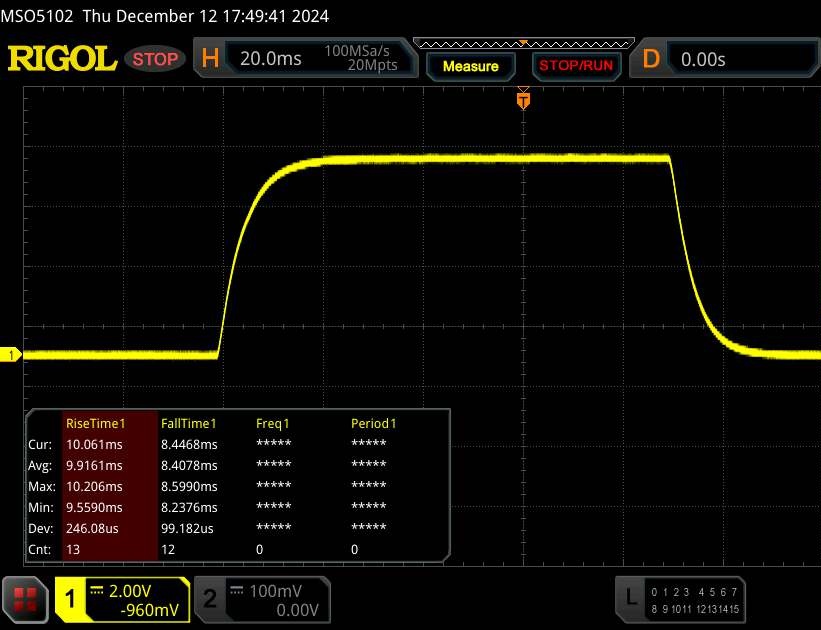Image resolution: width=821 pixels, height=630 pixels.
Task: Select the RiseTime1 measurement column
Action: 110,485
